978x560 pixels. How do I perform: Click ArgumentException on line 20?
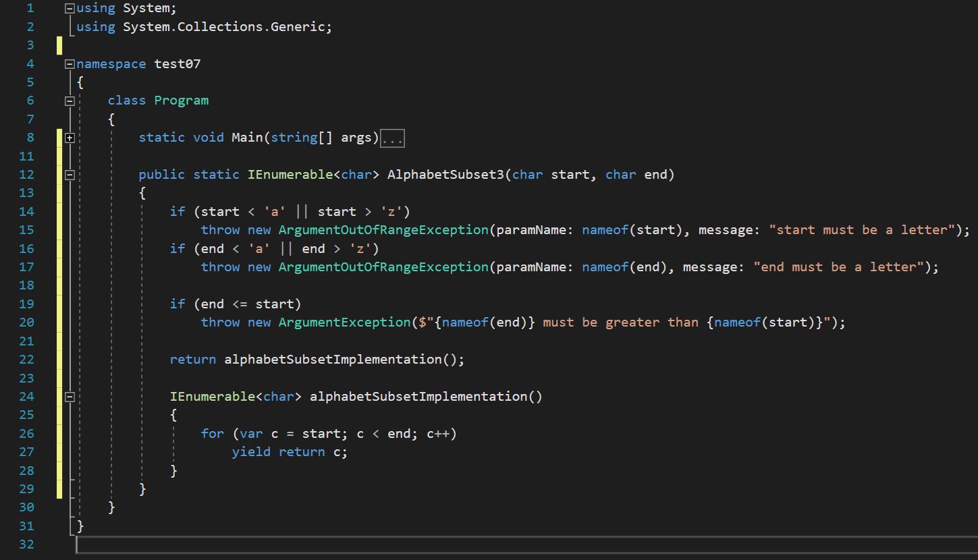pos(344,323)
